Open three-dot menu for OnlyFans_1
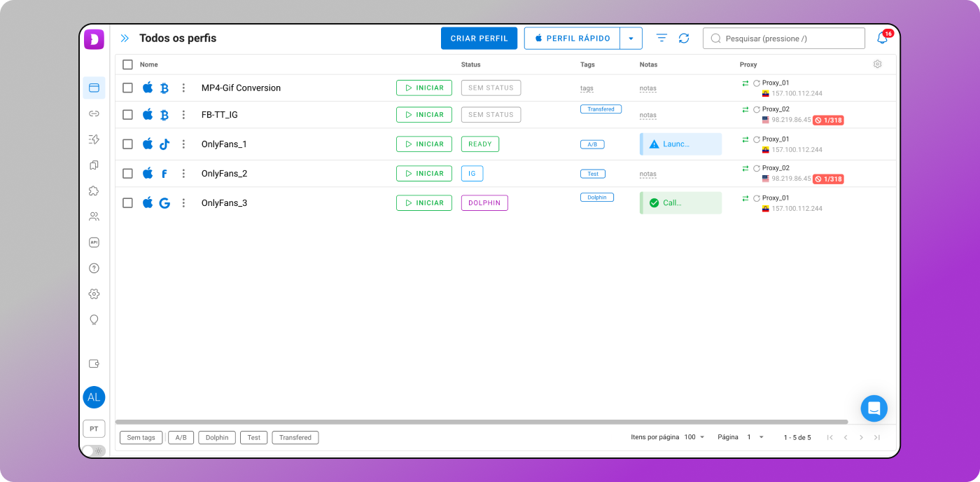The image size is (980, 482). [x=183, y=144]
